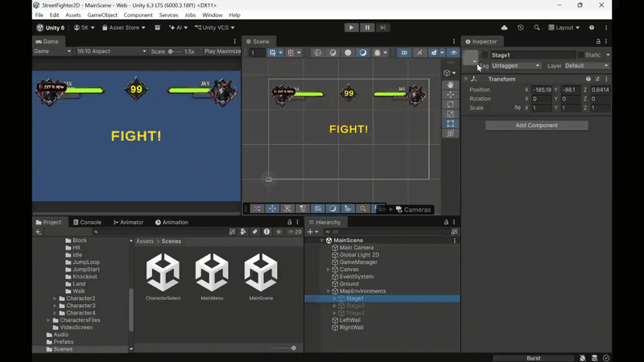Image resolution: width=644 pixels, height=362 pixels.
Task: Toggle constrained proportions link for Scale
Action: tap(518, 108)
